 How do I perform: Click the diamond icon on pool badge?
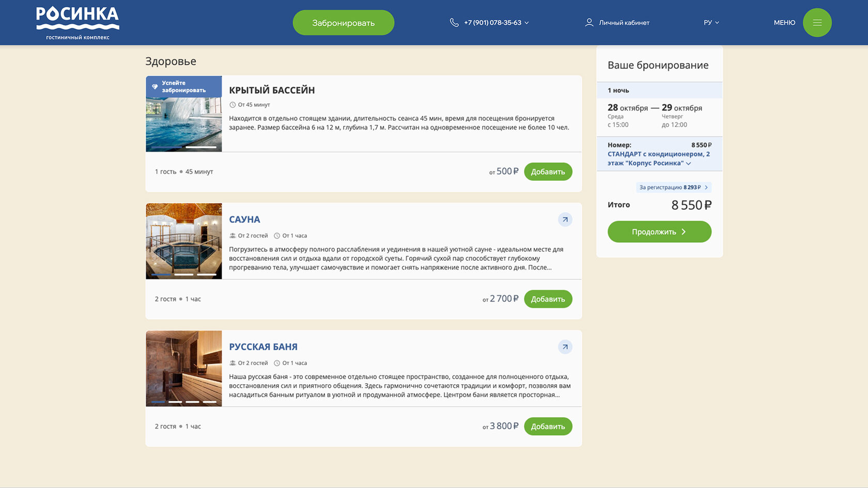(x=154, y=87)
